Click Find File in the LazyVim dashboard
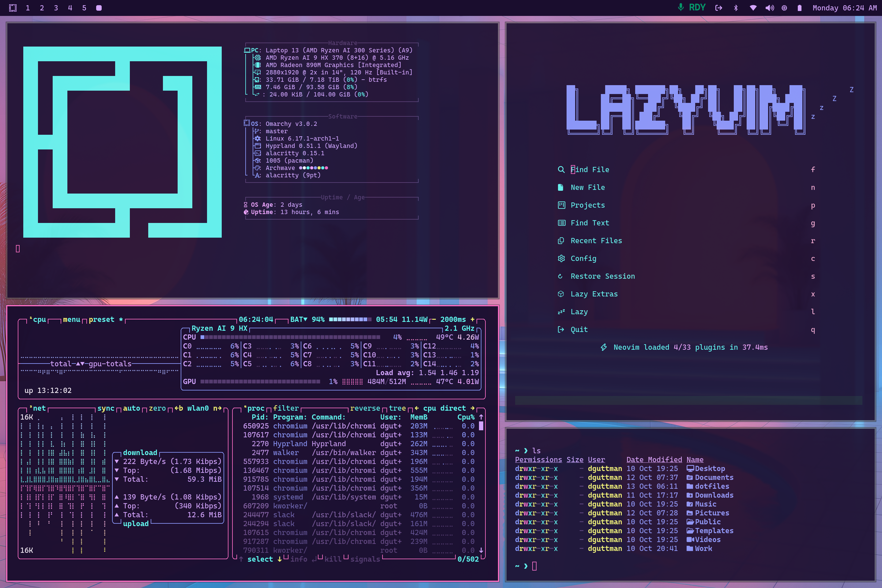The height and width of the screenshot is (588, 882). (590, 169)
